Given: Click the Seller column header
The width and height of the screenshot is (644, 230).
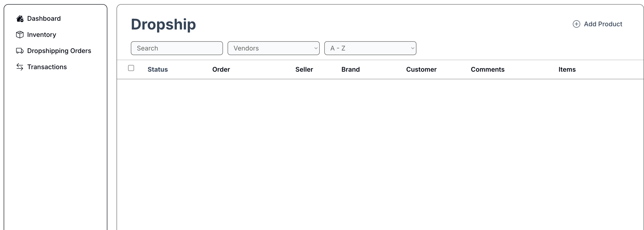Looking at the screenshot, I should point(304,69).
